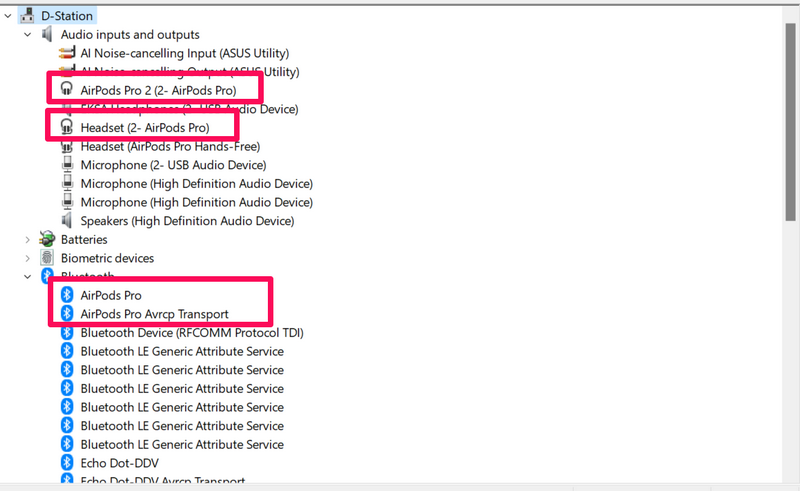Select Headset (2- AirPods Pro) device
The width and height of the screenshot is (800, 491).
pyautogui.click(x=144, y=128)
